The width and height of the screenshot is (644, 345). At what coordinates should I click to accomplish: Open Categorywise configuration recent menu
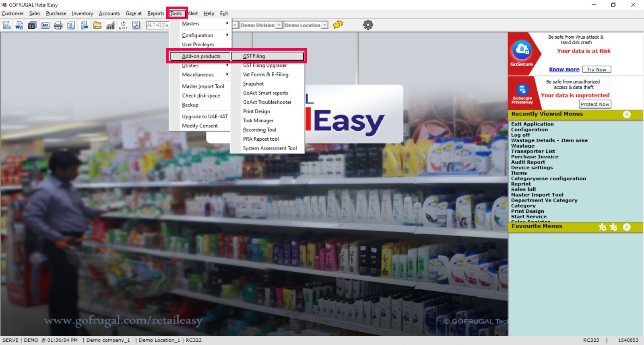tap(548, 179)
